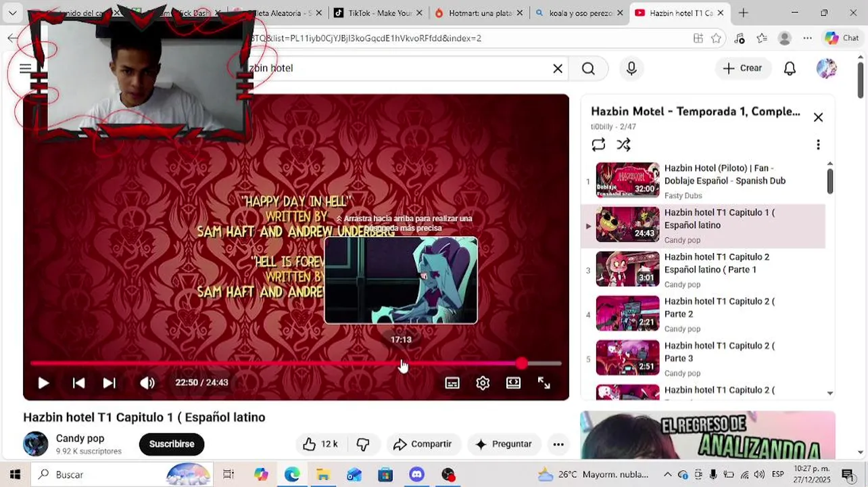Click the YouTube search input field

[399, 68]
